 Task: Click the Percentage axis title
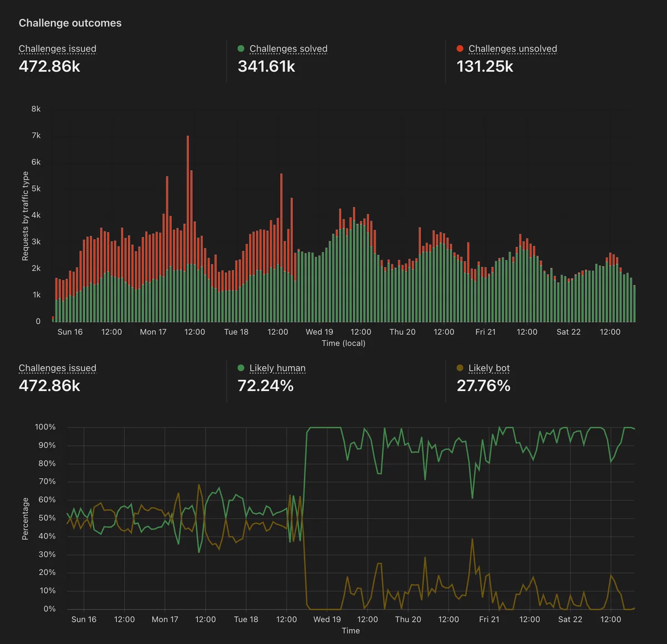pyautogui.click(x=25, y=519)
